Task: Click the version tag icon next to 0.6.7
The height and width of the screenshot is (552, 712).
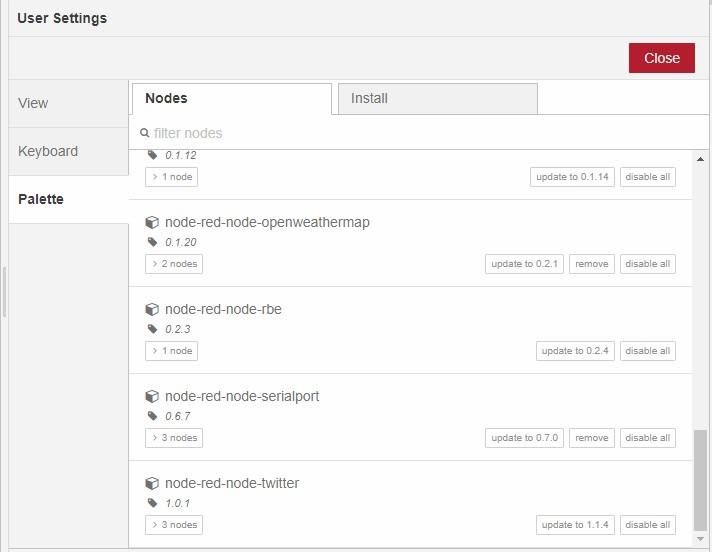Action: point(153,416)
